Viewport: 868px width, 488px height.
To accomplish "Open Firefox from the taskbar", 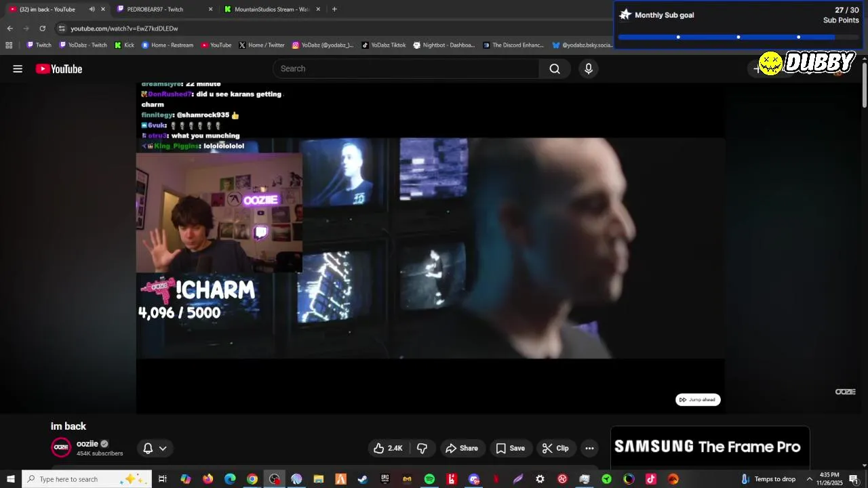I will coord(208,479).
